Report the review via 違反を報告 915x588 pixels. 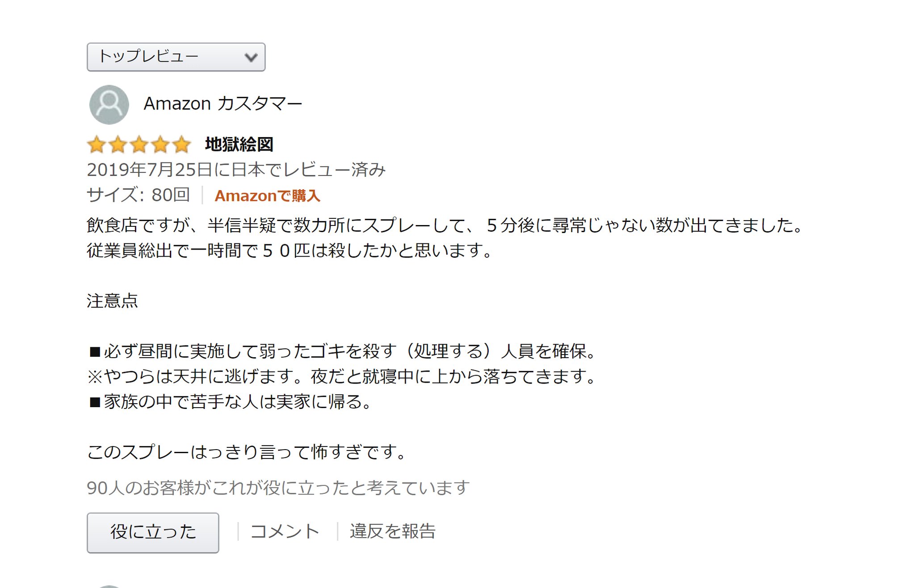393,531
